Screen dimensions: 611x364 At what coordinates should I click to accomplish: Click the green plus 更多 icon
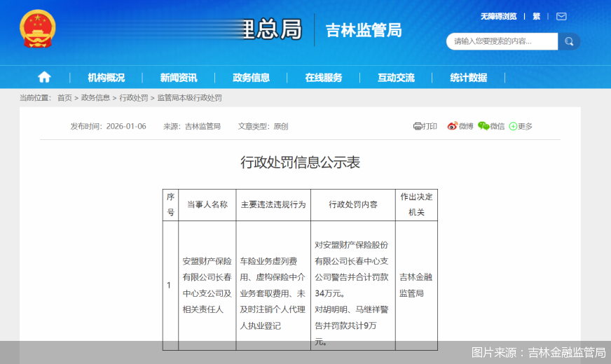pos(513,126)
